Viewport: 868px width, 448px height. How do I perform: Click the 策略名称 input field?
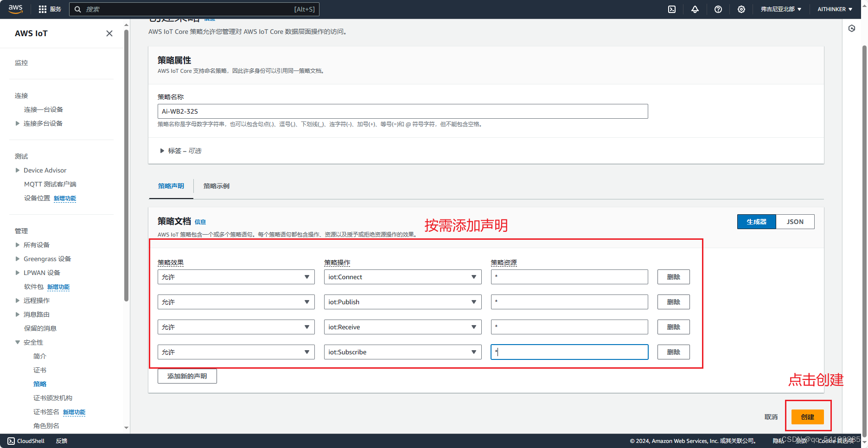tap(402, 111)
